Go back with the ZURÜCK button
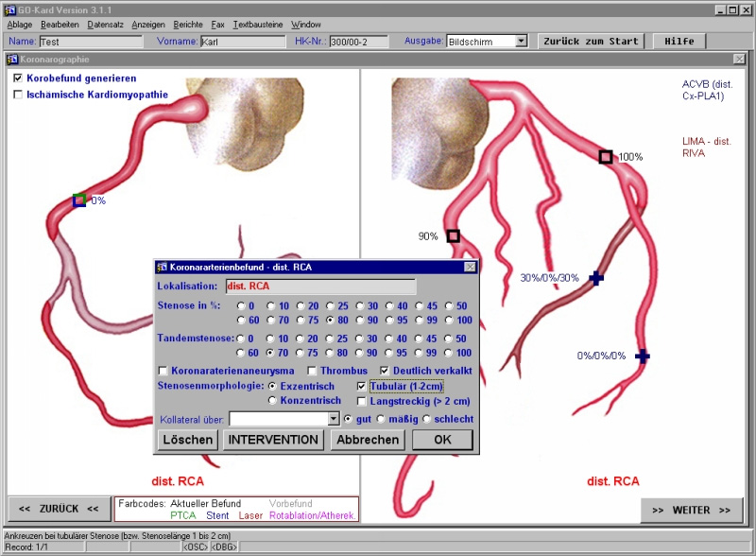 tap(59, 509)
